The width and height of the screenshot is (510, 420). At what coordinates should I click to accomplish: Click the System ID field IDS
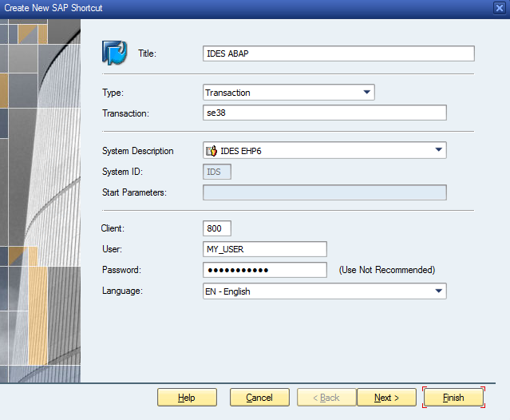(217, 172)
